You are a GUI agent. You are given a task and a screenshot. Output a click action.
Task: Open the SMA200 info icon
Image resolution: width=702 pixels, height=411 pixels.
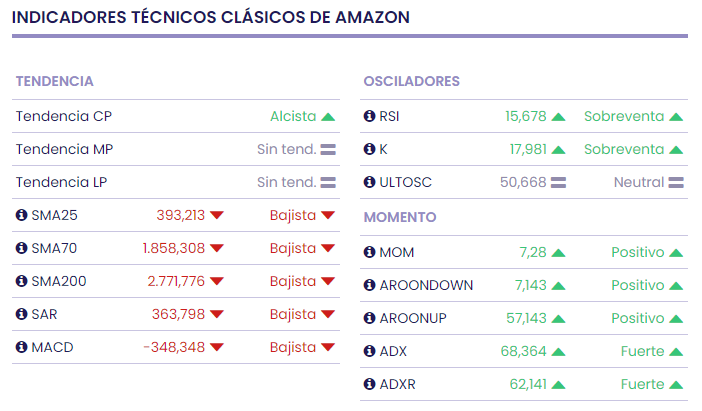21,281
